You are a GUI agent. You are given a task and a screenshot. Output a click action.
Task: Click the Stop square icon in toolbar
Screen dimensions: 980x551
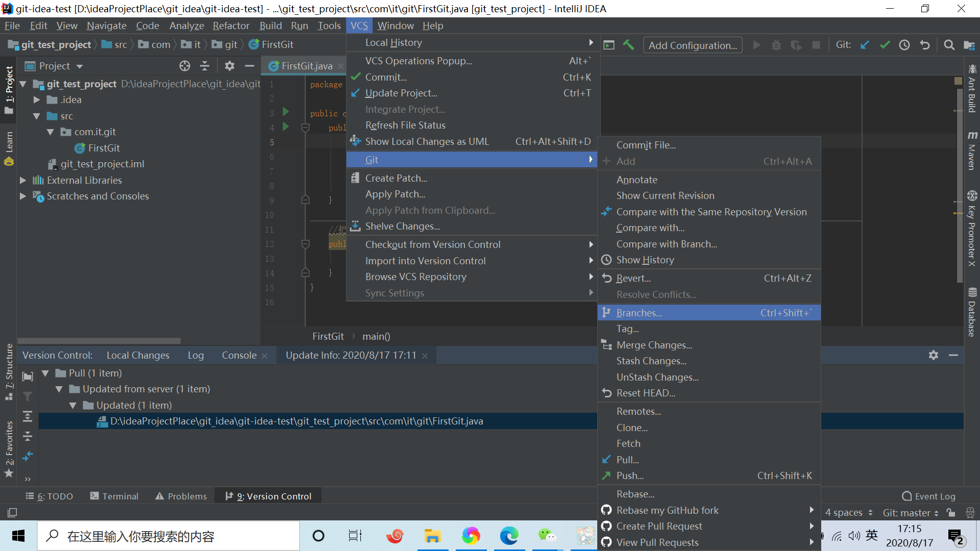click(x=816, y=45)
